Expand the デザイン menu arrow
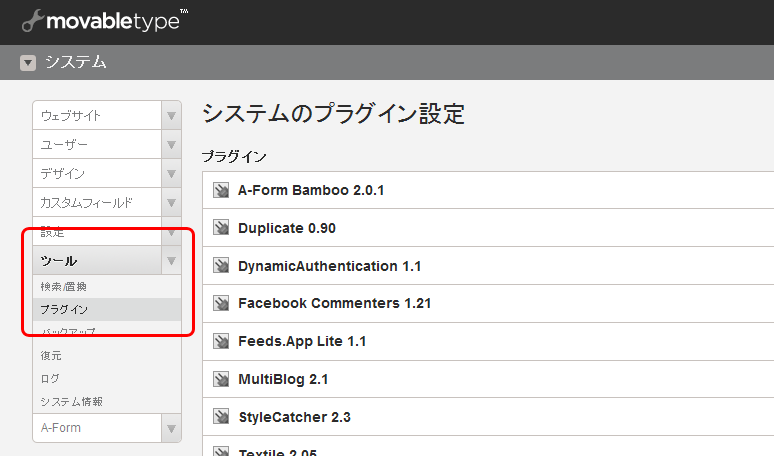The height and width of the screenshot is (456, 774). 171,173
